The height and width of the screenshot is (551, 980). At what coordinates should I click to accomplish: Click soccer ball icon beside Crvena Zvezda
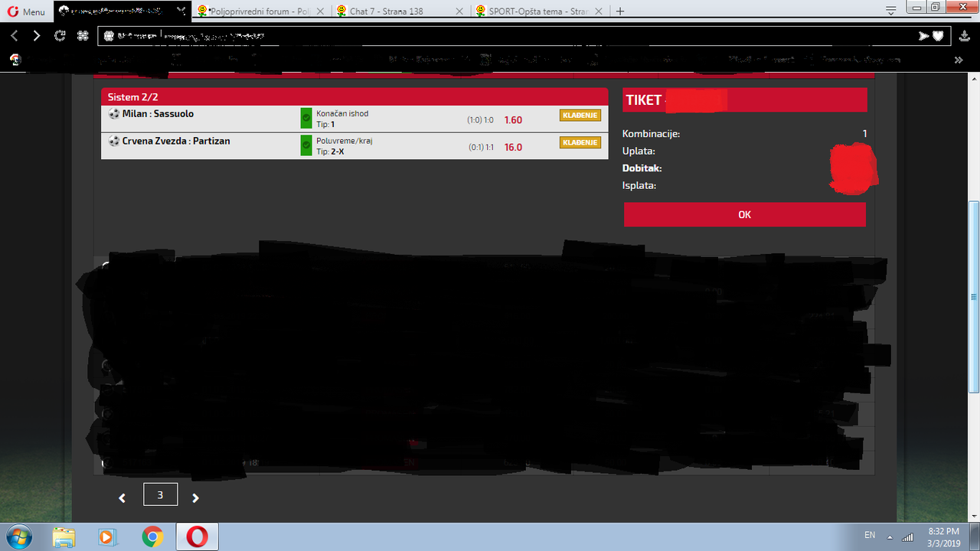point(114,142)
